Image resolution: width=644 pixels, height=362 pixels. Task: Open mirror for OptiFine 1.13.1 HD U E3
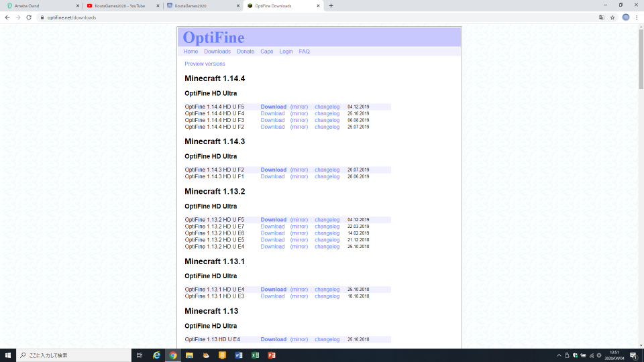299,296
